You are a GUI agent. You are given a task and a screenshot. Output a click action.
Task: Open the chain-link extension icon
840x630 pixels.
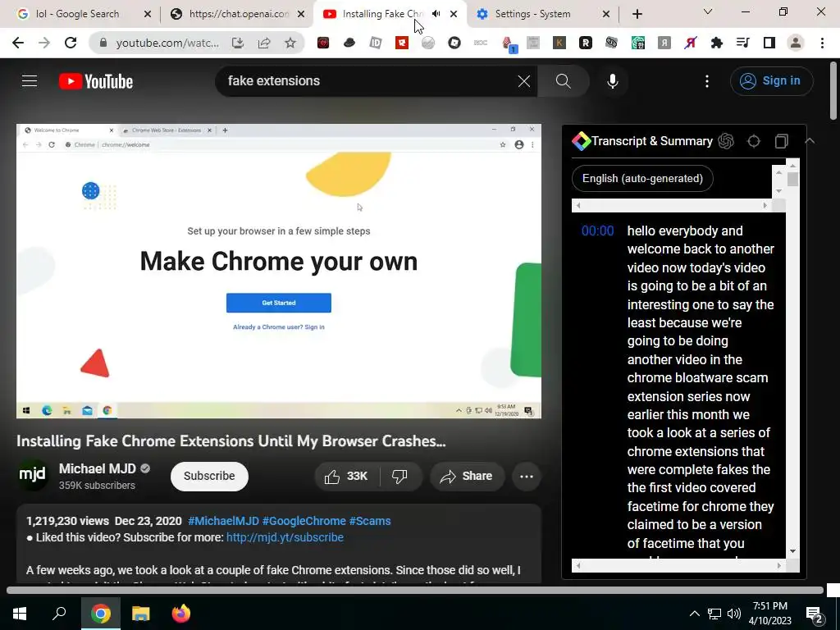pyautogui.click(x=612, y=43)
